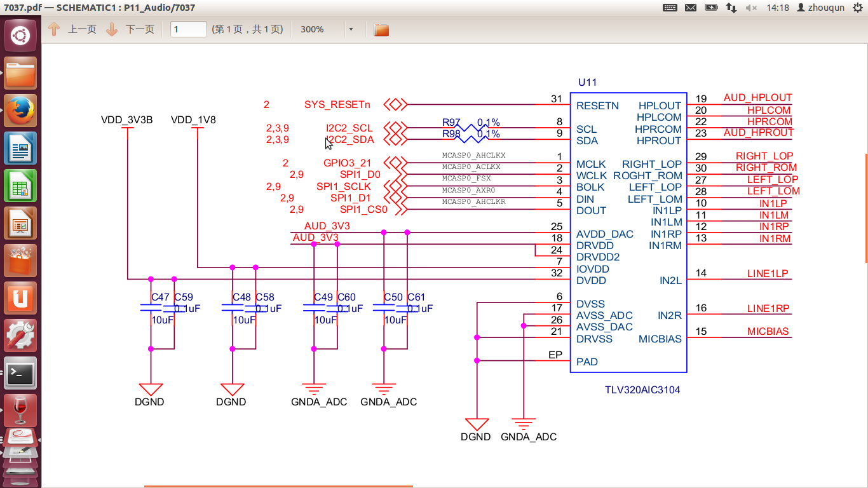This screenshot has width=868, height=488.
Task: Expand the zoom level dropdown arrow
Action: coord(351,30)
